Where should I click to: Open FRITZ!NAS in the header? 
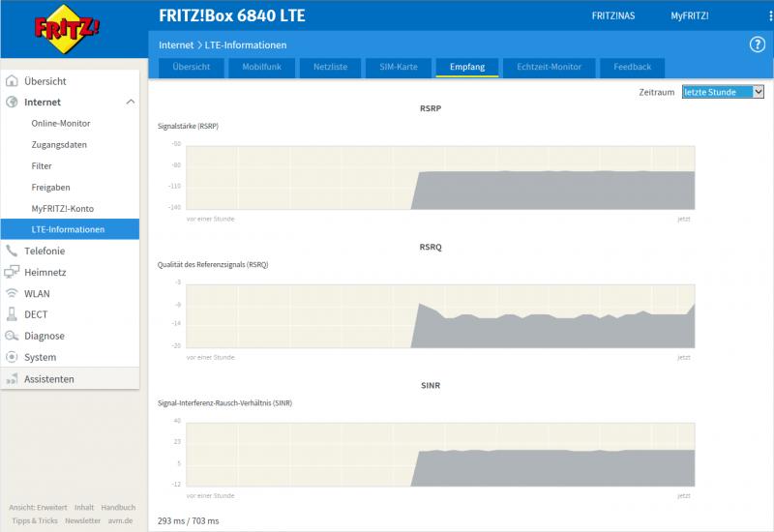click(x=613, y=15)
